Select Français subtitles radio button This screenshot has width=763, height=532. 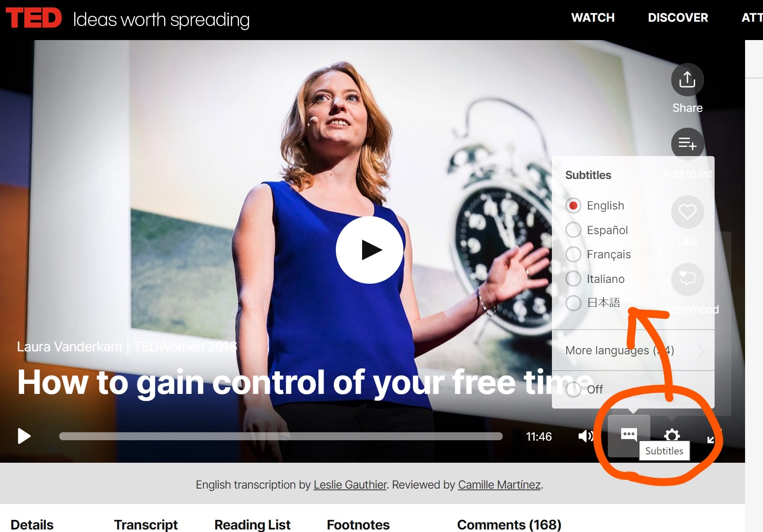(x=573, y=254)
